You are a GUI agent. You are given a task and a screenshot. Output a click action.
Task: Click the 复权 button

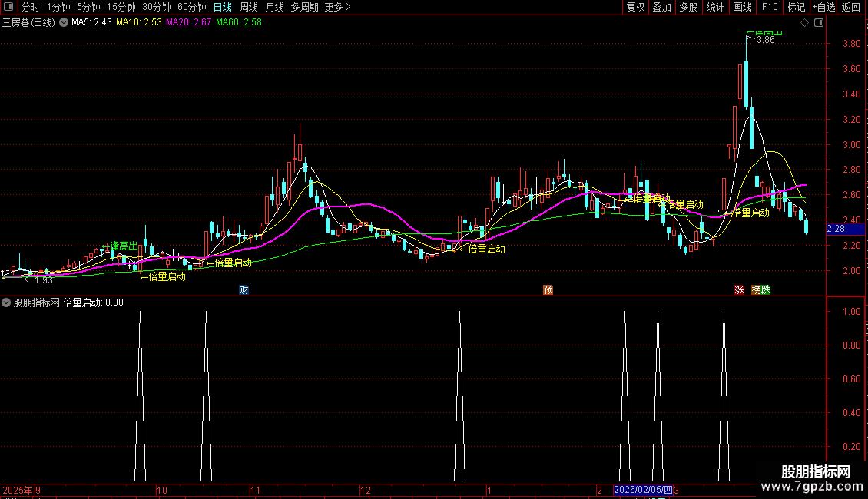pyautogui.click(x=635, y=7)
